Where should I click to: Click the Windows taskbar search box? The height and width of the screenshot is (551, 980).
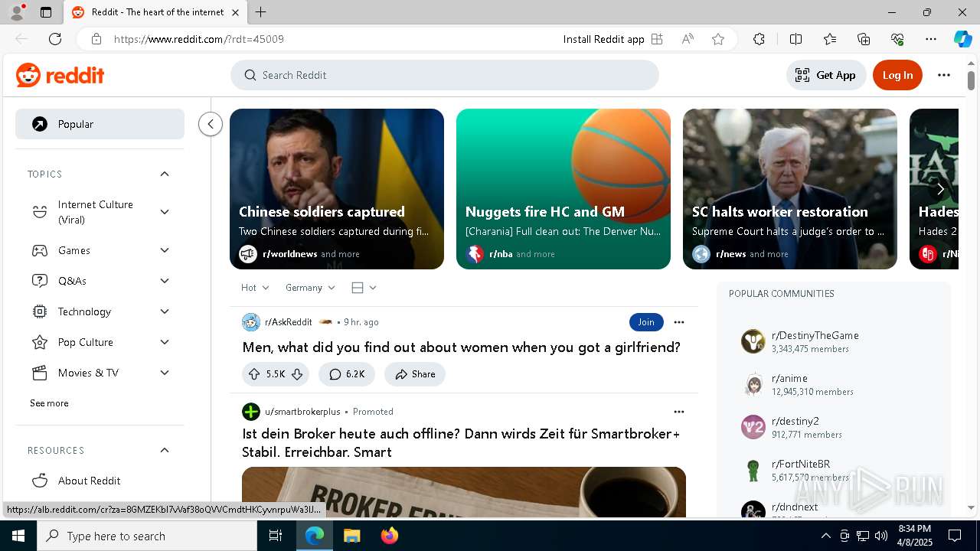[x=147, y=536]
